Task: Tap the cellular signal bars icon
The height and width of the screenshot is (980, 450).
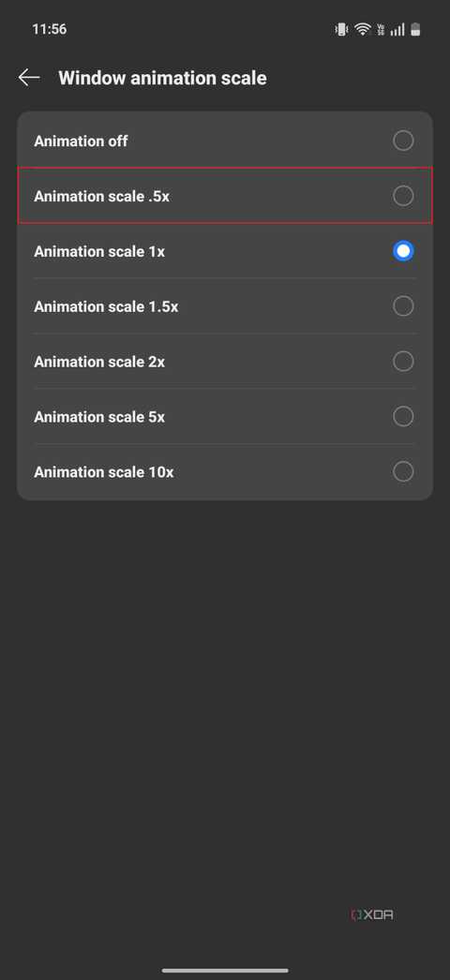Action: tap(397, 29)
